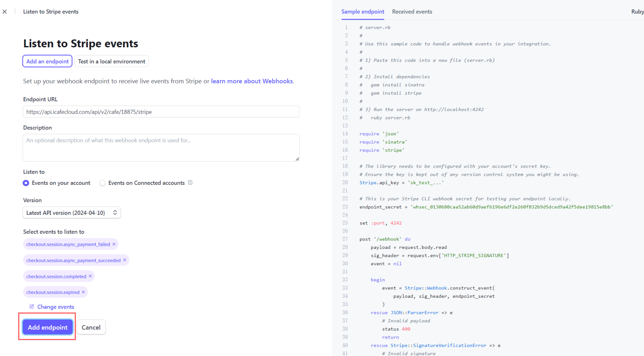Remove checkout.session.completed event tag
644x356 pixels.
coord(90,276)
